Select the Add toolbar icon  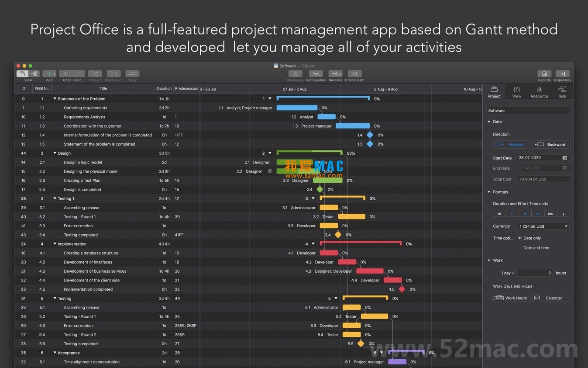point(49,74)
